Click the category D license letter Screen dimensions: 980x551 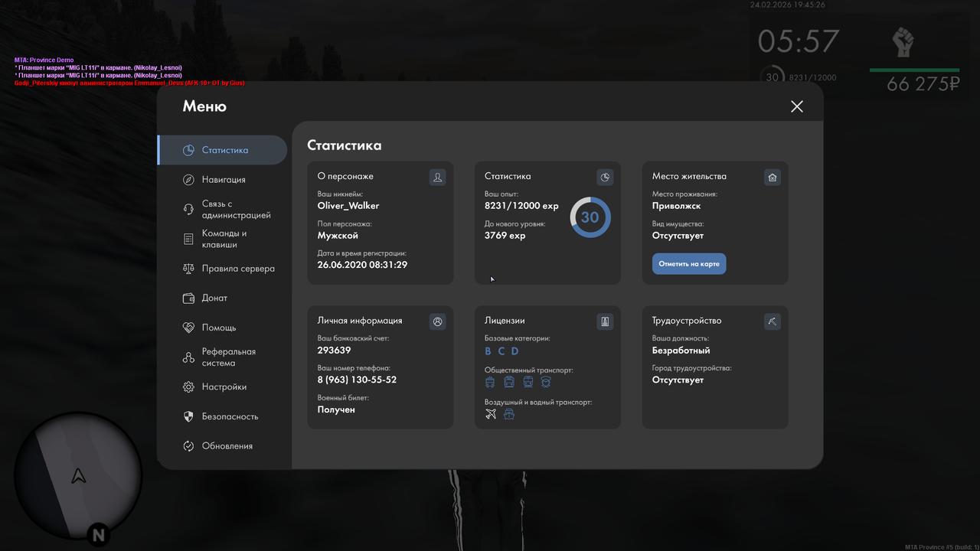515,351
